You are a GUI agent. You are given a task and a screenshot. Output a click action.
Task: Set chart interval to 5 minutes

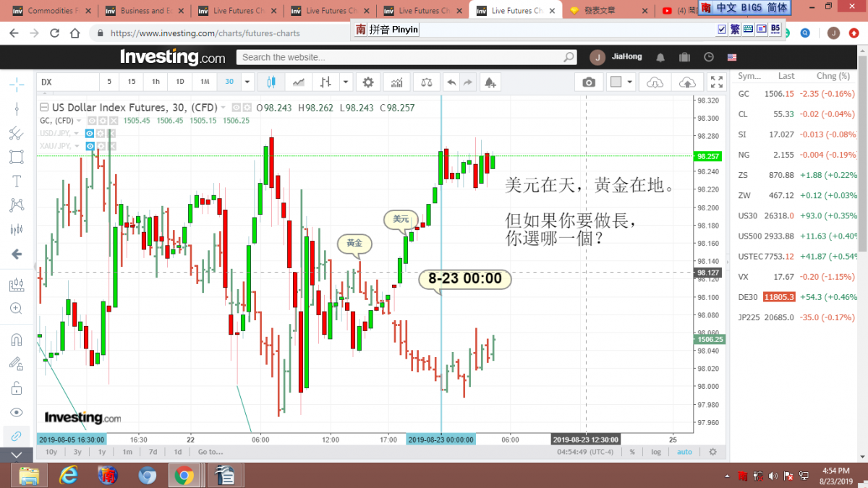109,82
